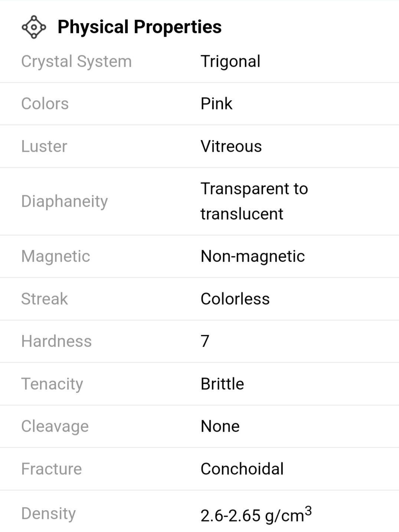Select the Streak label

(x=45, y=299)
